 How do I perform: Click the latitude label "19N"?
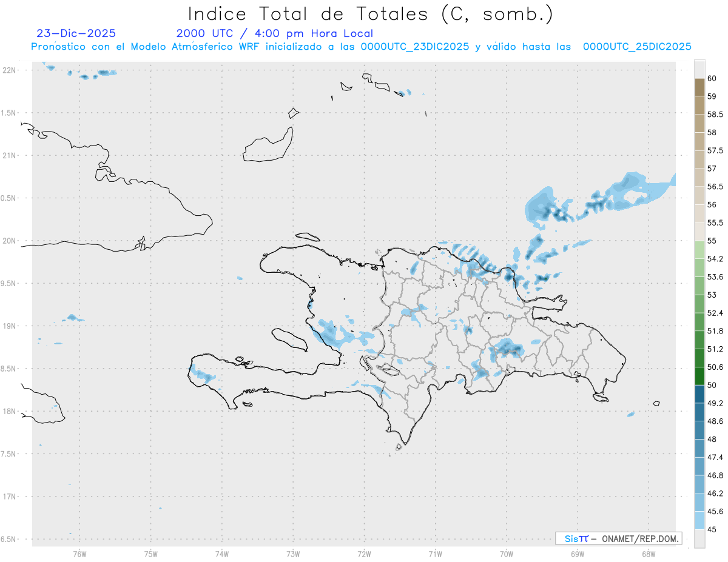(x=10, y=326)
